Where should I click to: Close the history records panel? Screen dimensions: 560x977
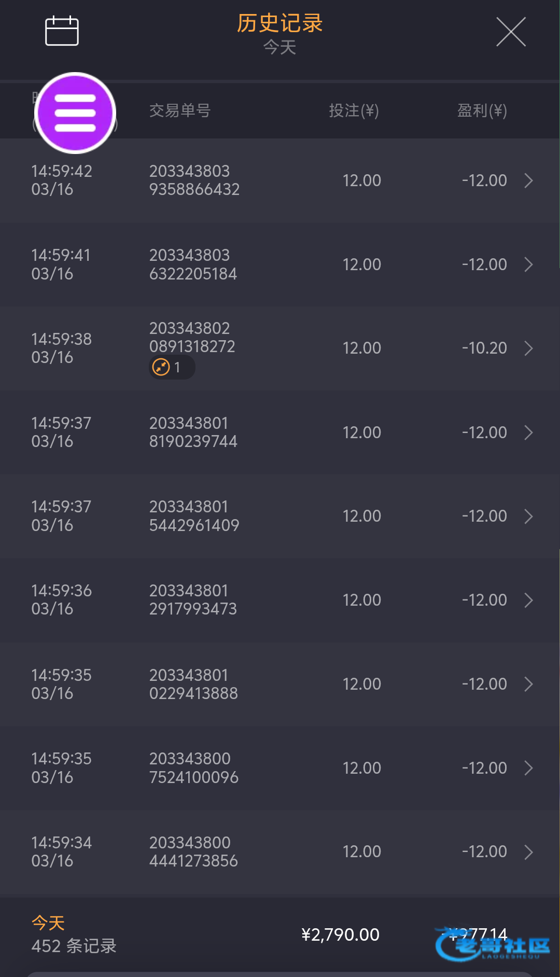click(511, 32)
